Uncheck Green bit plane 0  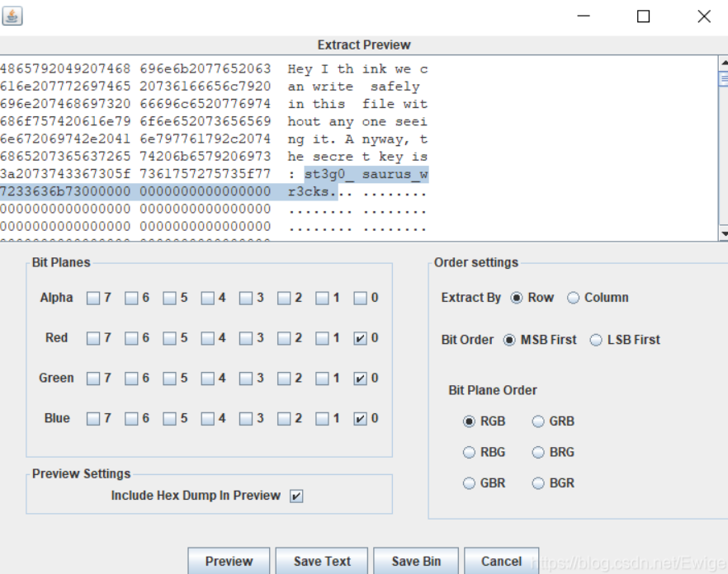point(360,379)
